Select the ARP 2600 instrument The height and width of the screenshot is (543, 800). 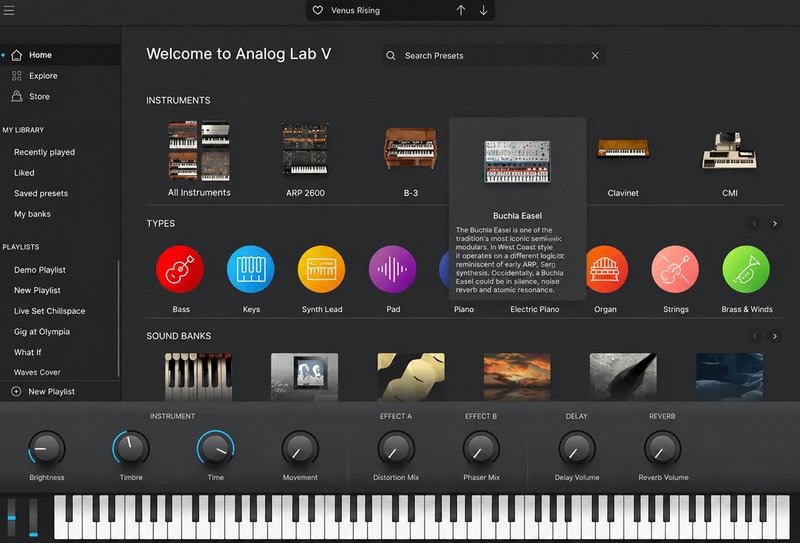coord(305,159)
